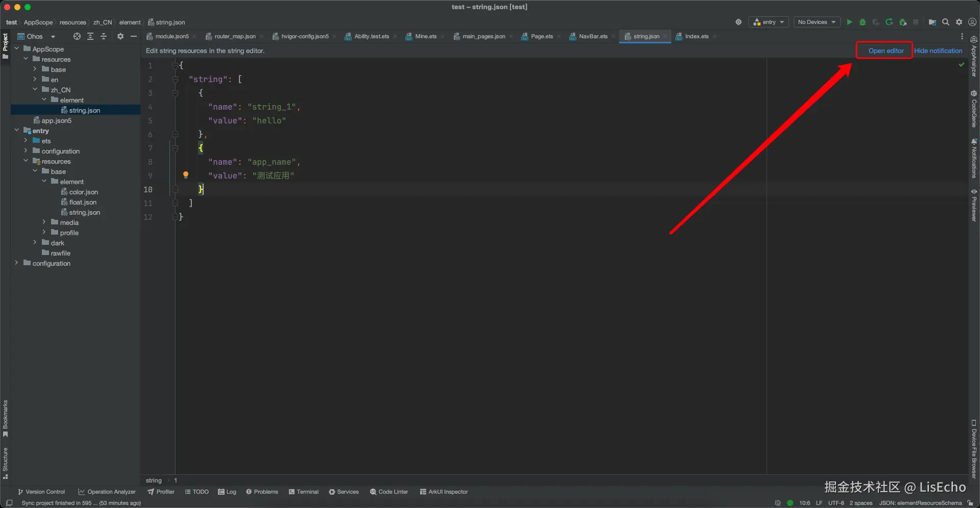Switch to the router_map.json tab
This screenshot has width=980, height=508.
[x=235, y=36]
